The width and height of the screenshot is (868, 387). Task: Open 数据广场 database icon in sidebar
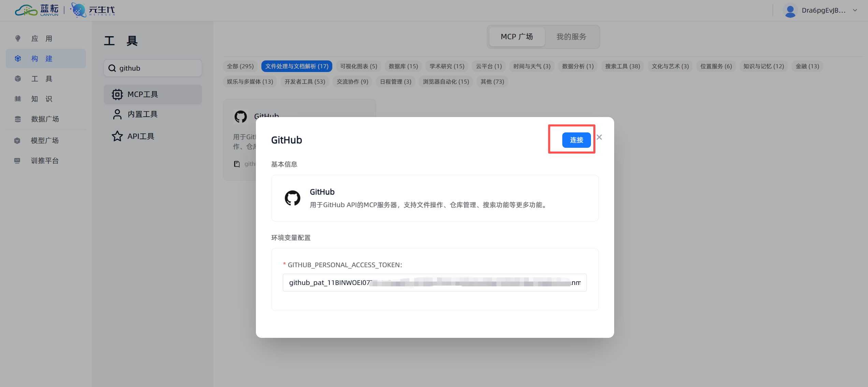(x=18, y=119)
